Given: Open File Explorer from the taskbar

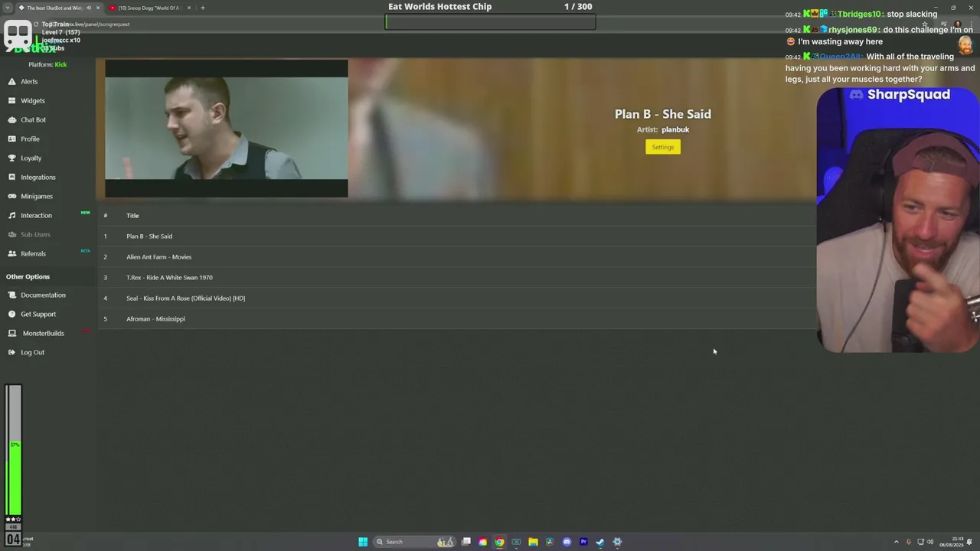Looking at the screenshot, I should click(x=533, y=542).
